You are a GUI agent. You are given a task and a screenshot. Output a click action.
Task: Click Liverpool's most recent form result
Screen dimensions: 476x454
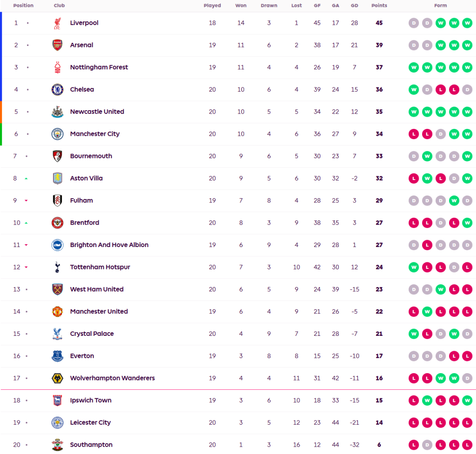point(467,23)
